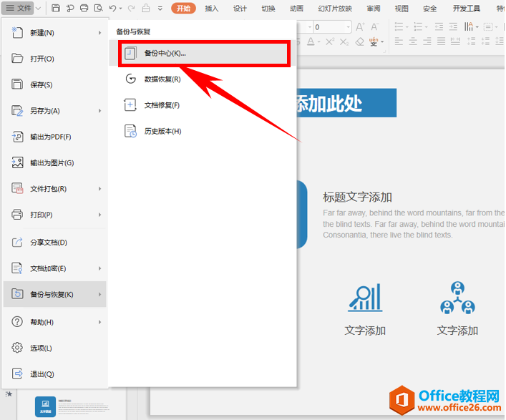Click the center text alignment icon
The image size is (506, 420).
(413, 41)
